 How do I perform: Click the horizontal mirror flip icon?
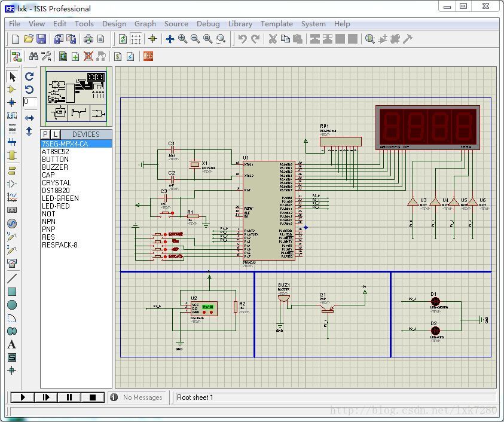pyautogui.click(x=29, y=118)
